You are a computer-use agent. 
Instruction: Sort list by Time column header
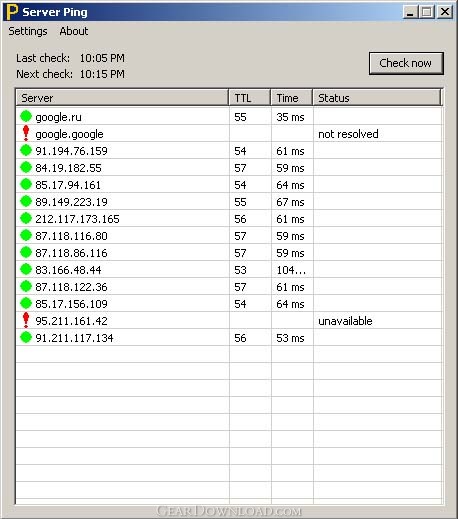(x=292, y=98)
